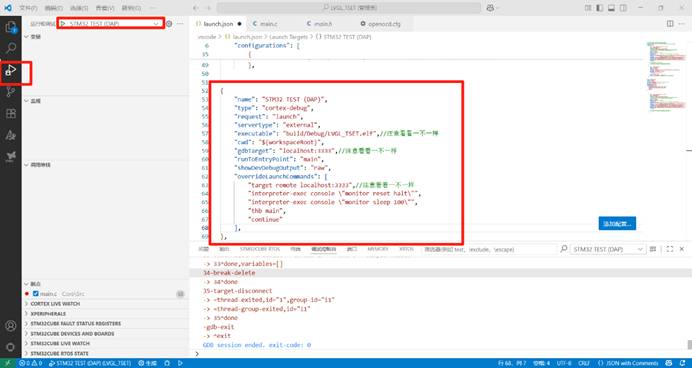Open the Accounts menu in activity bar

click(11, 326)
